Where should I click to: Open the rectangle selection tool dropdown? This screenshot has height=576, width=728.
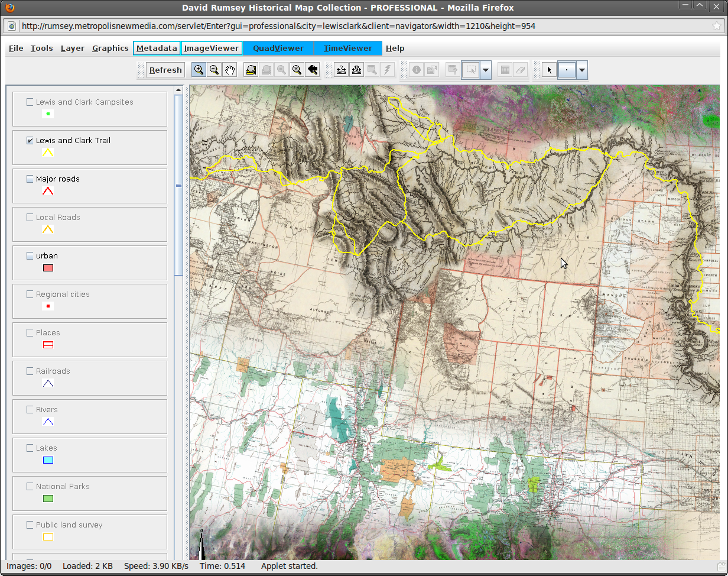click(485, 70)
